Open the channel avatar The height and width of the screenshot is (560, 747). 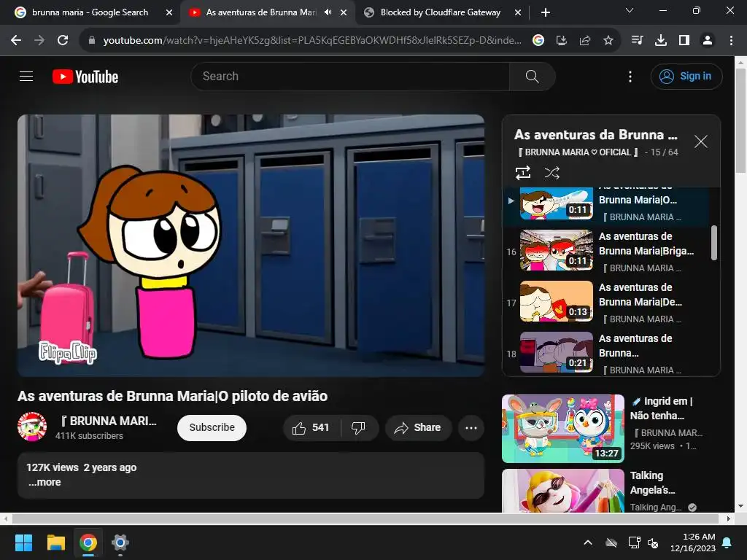[x=32, y=427]
